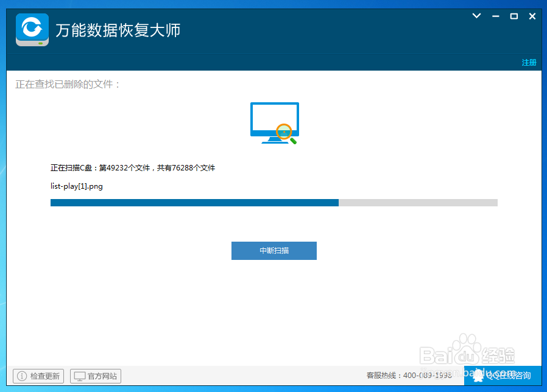Click the 检查更新 button
Screen dimensions: 547x392
pyautogui.click(x=38, y=376)
